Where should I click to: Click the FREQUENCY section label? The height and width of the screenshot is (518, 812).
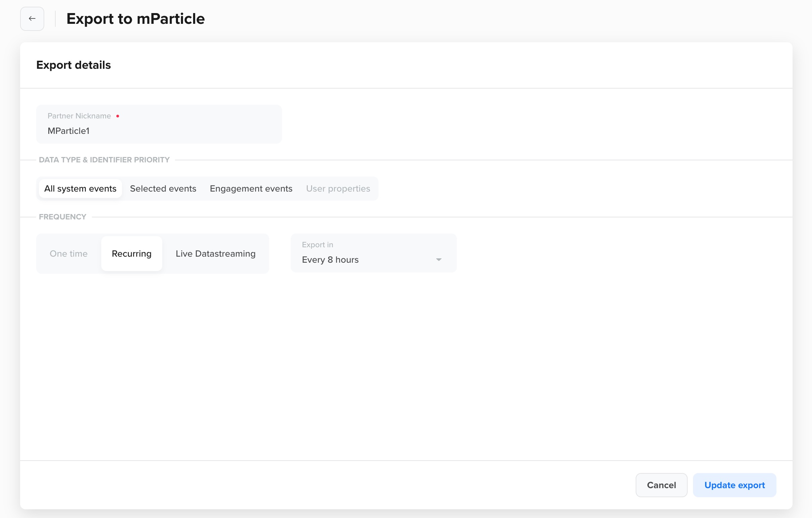tap(63, 217)
